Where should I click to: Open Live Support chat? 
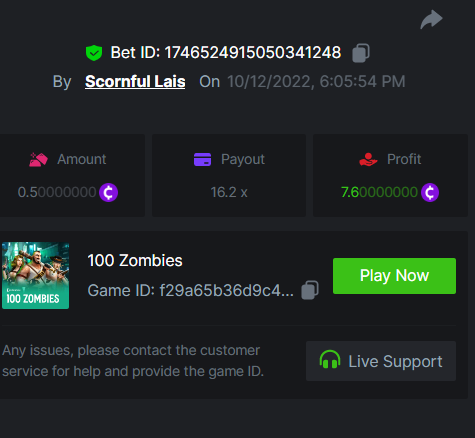point(381,361)
